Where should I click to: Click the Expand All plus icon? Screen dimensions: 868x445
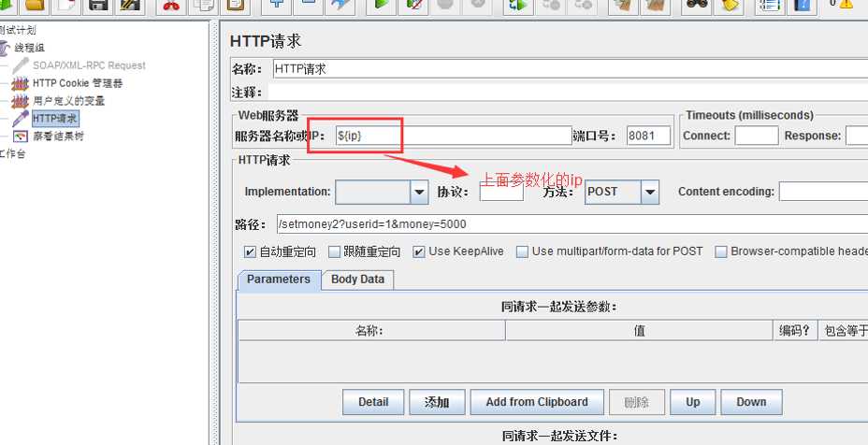pos(276,5)
